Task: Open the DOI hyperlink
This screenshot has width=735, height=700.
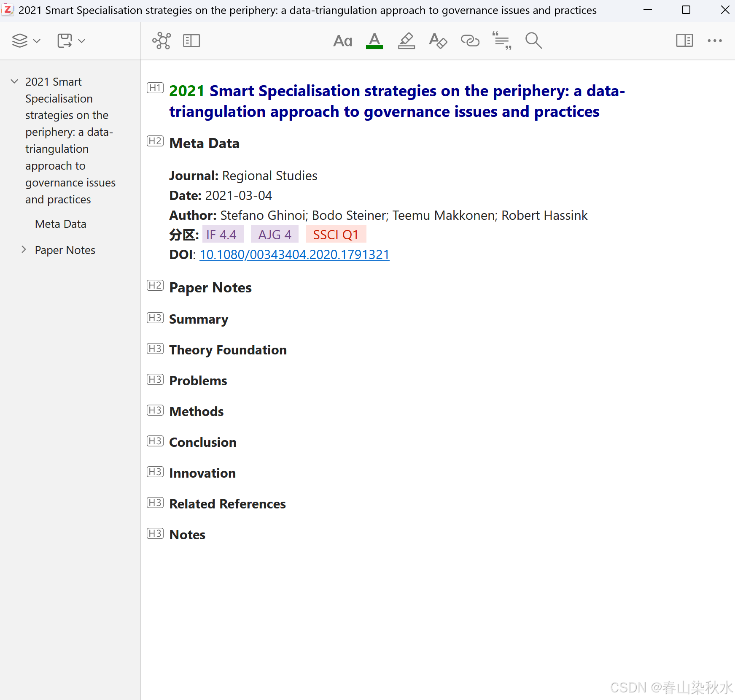Action: [x=294, y=254]
